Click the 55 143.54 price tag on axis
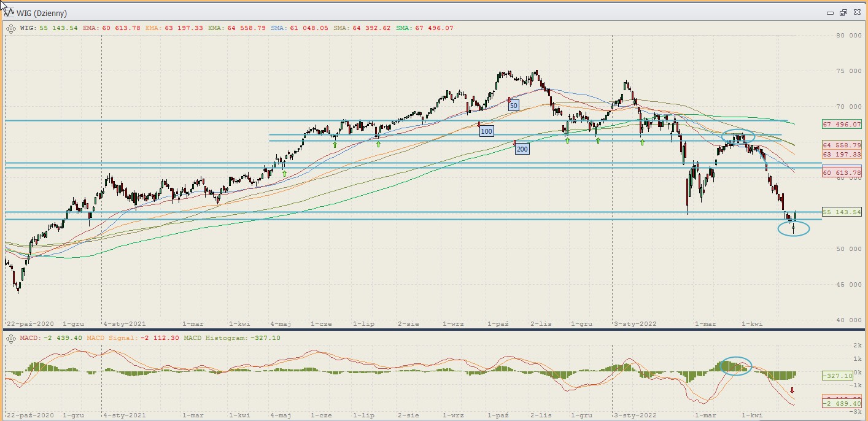 [x=842, y=212]
